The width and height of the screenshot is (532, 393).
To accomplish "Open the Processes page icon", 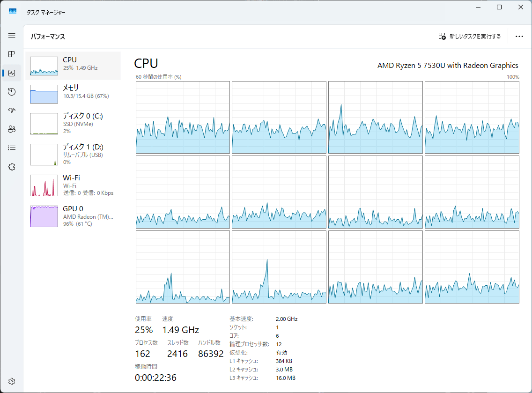I will tap(12, 54).
